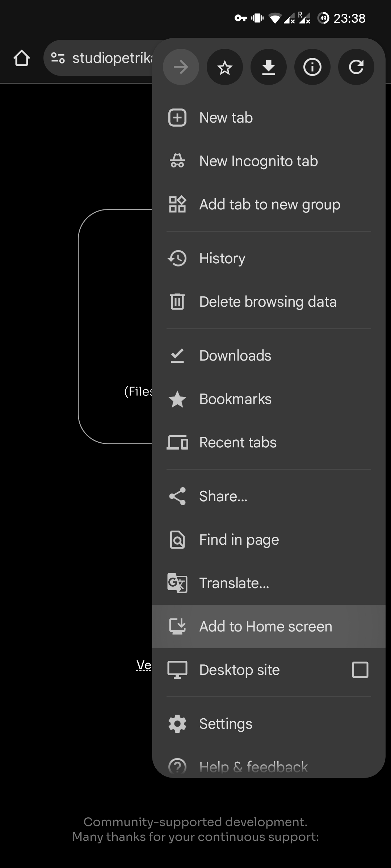View page info icon

coord(312,67)
